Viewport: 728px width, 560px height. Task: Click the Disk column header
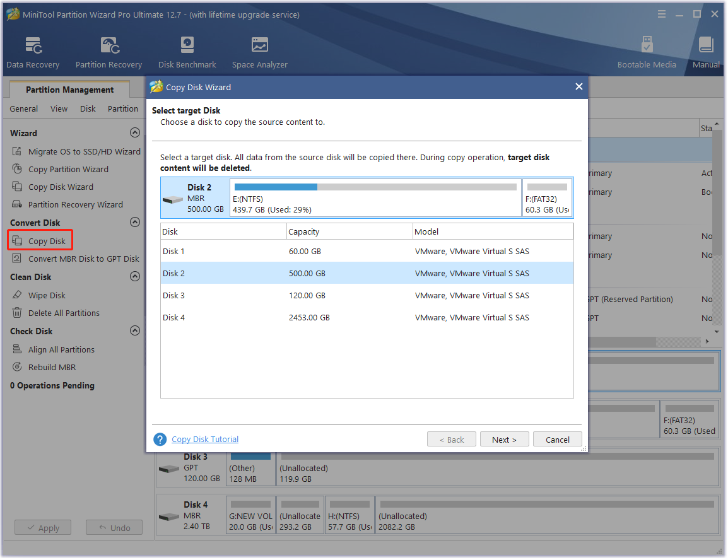pyautogui.click(x=223, y=231)
